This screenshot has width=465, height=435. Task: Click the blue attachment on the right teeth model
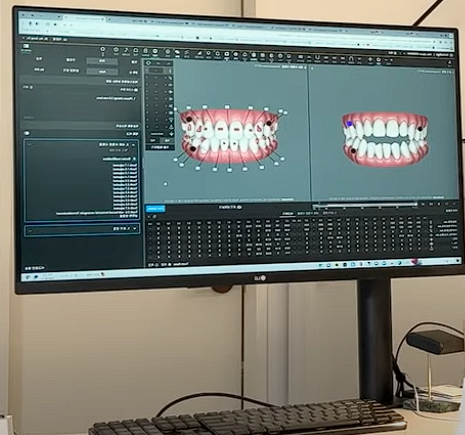point(349,124)
